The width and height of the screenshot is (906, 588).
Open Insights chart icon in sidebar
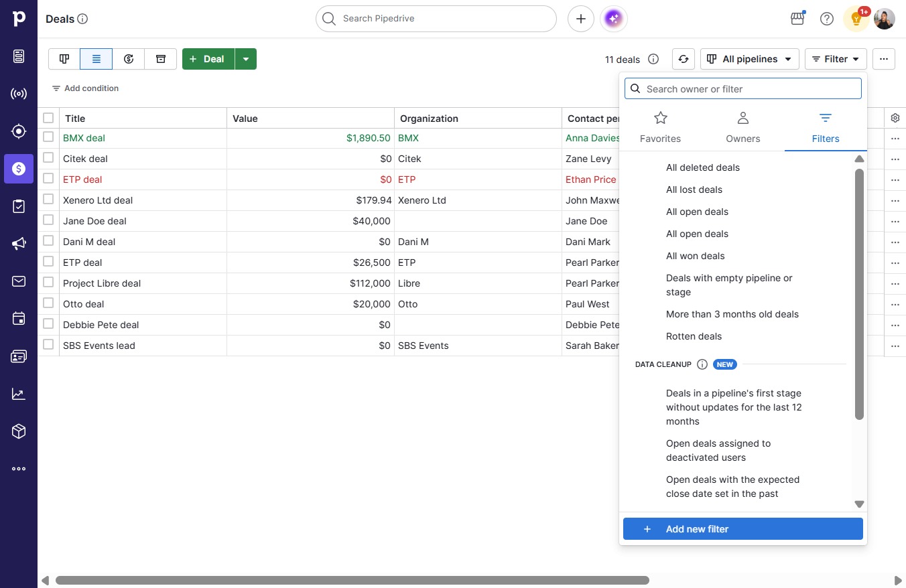click(19, 394)
